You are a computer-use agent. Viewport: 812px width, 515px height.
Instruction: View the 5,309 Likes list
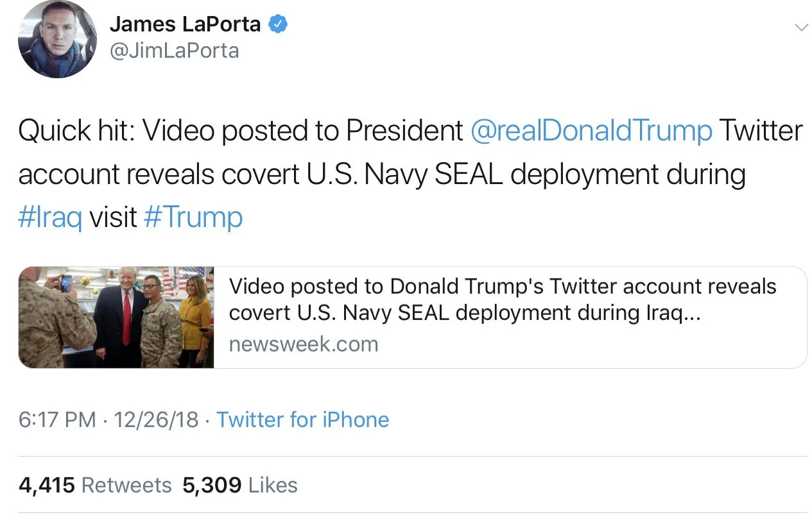[240, 485]
